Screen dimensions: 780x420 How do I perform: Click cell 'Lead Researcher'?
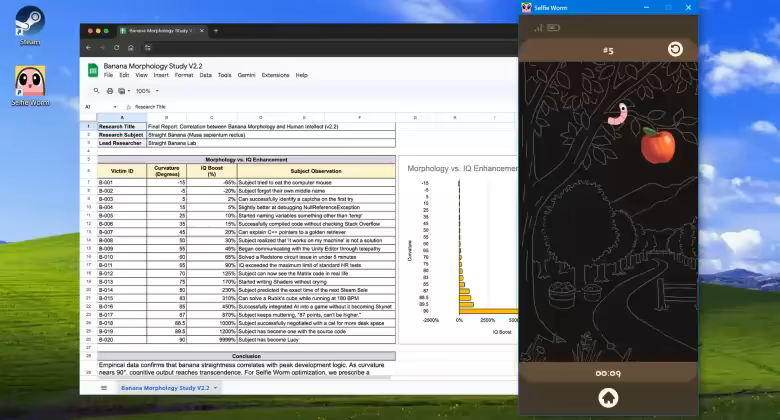click(x=122, y=143)
